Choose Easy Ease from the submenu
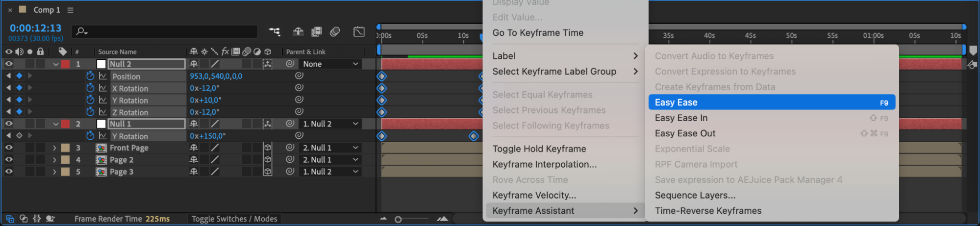This screenshot has height=226, width=980. click(771, 102)
